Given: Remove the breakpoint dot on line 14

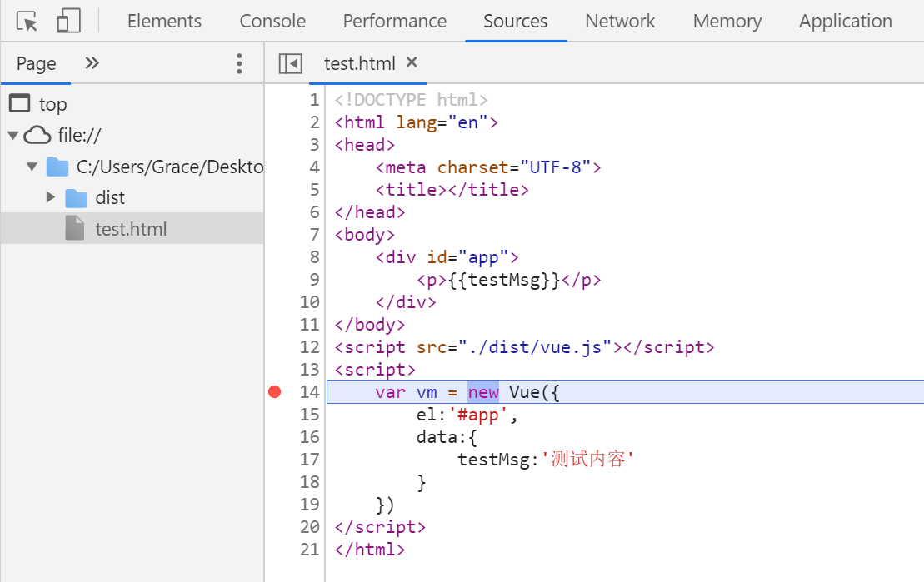Looking at the screenshot, I should coord(275,391).
